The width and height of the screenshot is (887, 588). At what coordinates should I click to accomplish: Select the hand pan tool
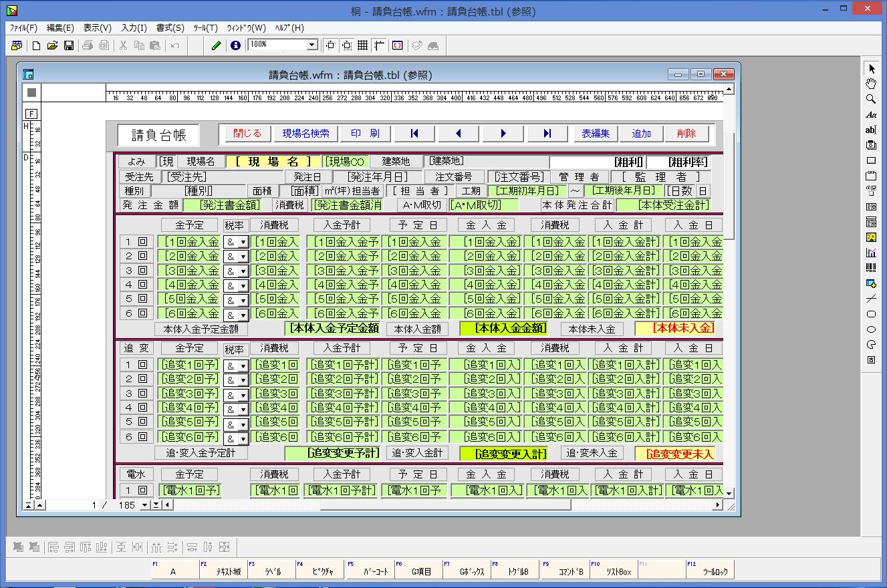point(871,84)
